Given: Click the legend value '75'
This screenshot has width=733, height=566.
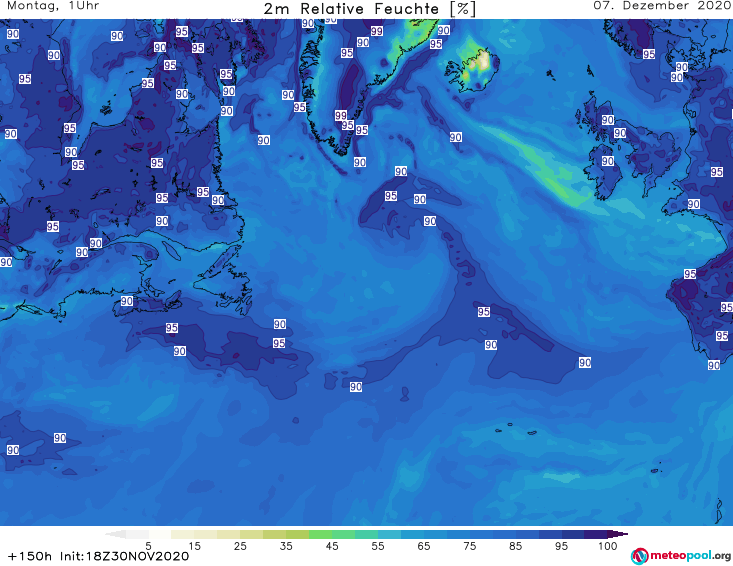Looking at the screenshot, I should point(469,546).
